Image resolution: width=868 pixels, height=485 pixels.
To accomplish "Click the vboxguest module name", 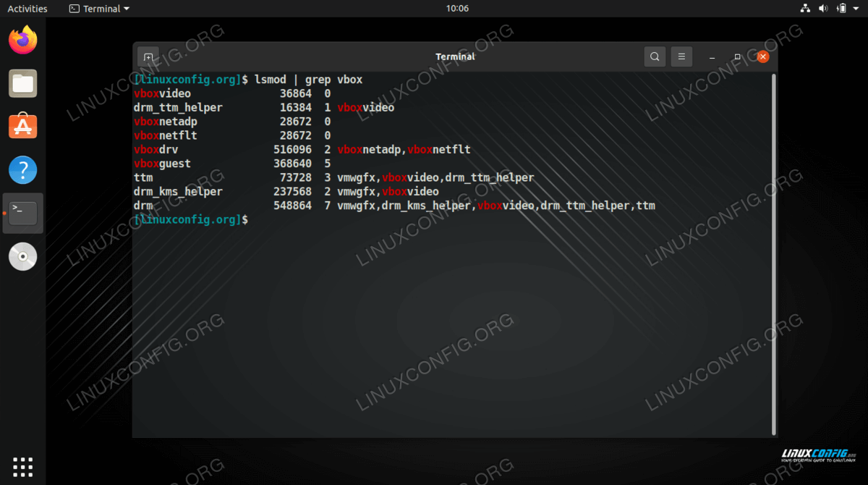I will 163,164.
